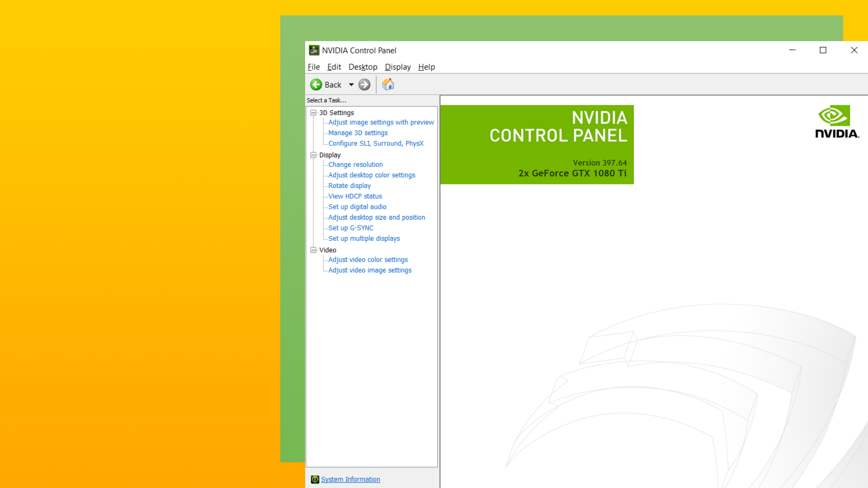Open the Display menu
868x488 pixels.
click(398, 67)
